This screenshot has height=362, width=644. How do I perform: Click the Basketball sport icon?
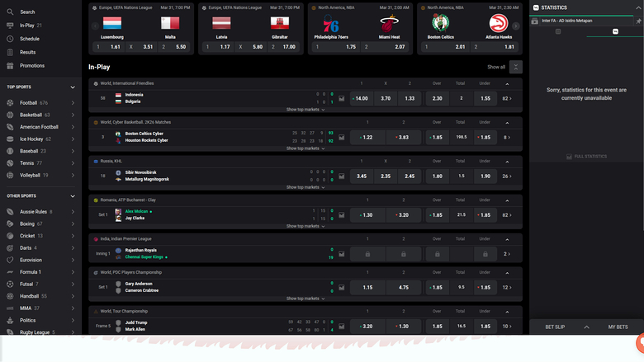[x=10, y=115]
